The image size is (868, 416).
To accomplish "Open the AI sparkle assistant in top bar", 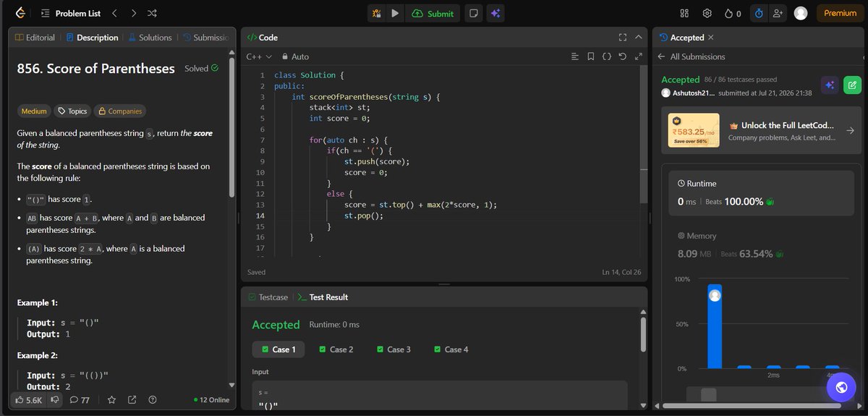I will pyautogui.click(x=495, y=13).
